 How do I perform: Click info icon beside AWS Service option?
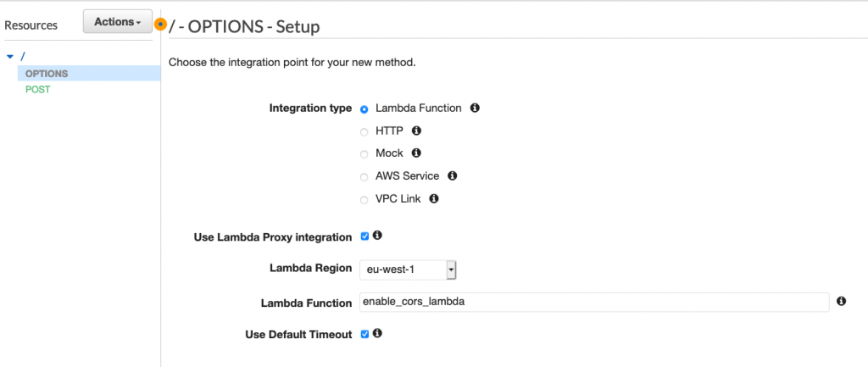(452, 176)
